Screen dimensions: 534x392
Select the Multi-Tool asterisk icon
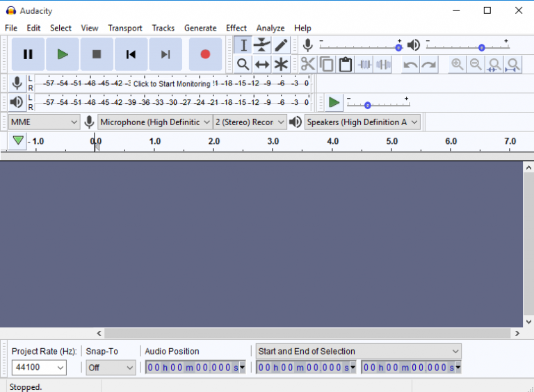[x=281, y=65]
